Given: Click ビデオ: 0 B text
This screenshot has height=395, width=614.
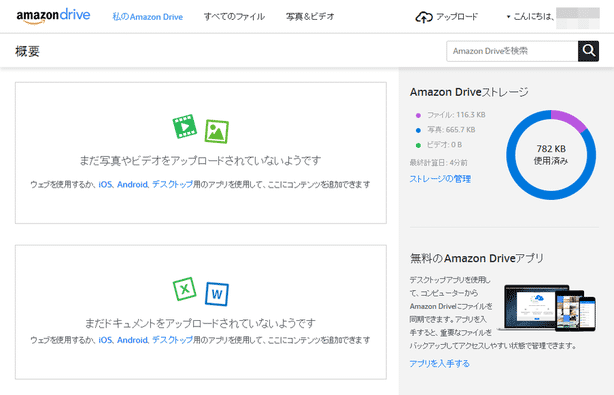Looking at the screenshot, I should click(444, 144).
